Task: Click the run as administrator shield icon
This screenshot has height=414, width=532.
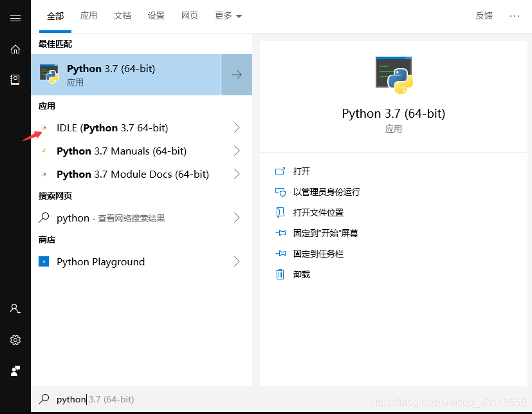Action: (x=280, y=192)
